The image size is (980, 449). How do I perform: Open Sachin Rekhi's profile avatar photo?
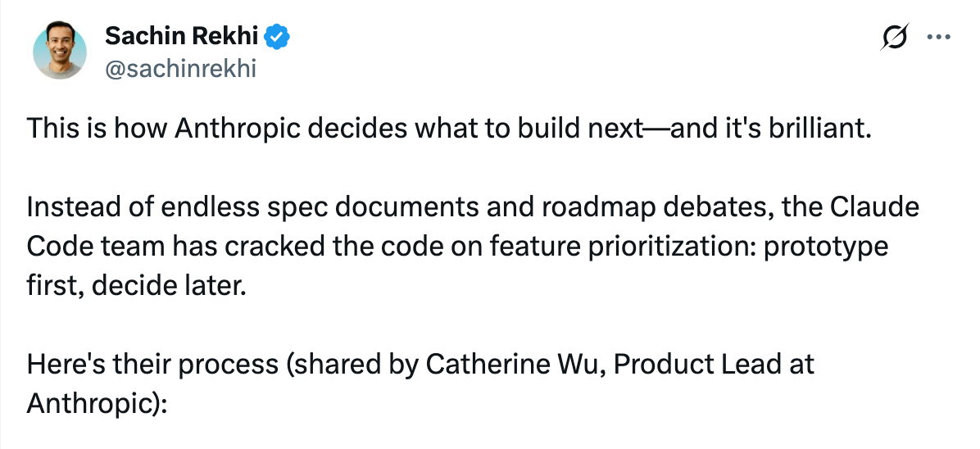[x=59, y=52]
